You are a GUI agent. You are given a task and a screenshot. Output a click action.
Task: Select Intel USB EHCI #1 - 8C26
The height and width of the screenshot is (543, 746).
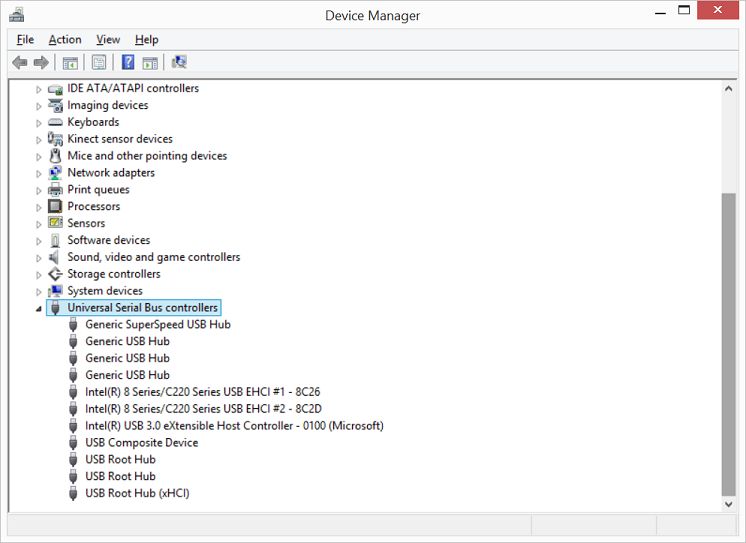coord(203,392)
